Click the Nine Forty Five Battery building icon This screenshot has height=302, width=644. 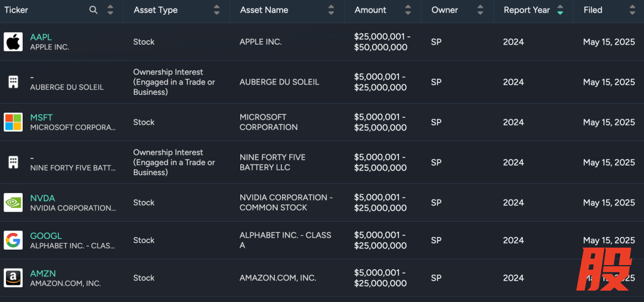click(x=13, y=162)
